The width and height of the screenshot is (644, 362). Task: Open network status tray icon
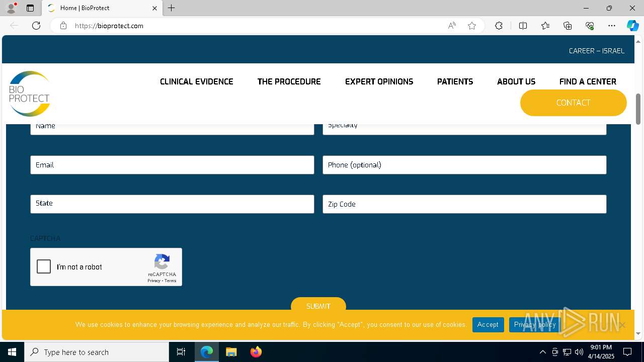pyautogui.click(x=567, y=352)
